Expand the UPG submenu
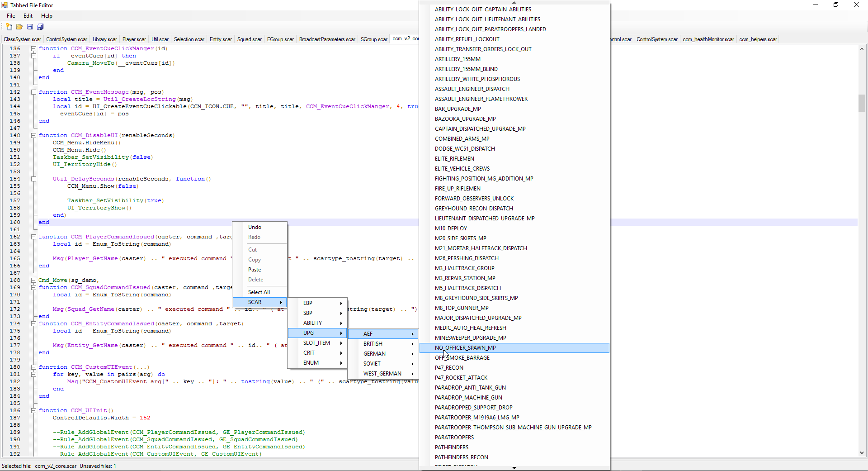The width and height of the screenshot is (868, 471). click(x=318, y=333)
